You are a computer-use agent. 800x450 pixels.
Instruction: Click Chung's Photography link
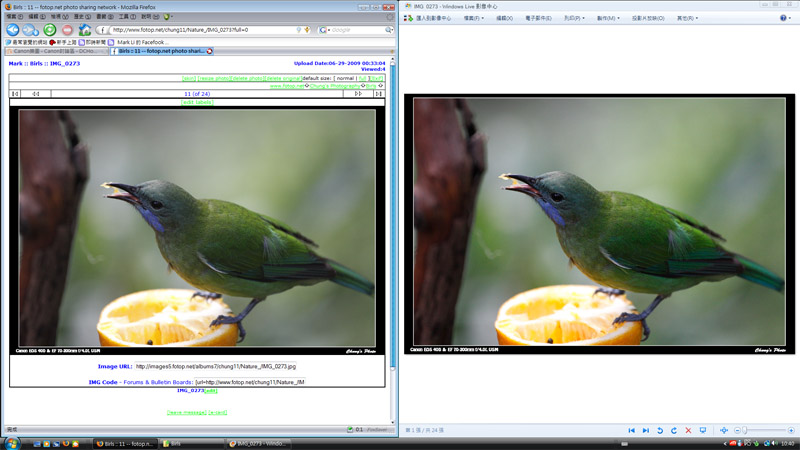[x=334, y=86]
